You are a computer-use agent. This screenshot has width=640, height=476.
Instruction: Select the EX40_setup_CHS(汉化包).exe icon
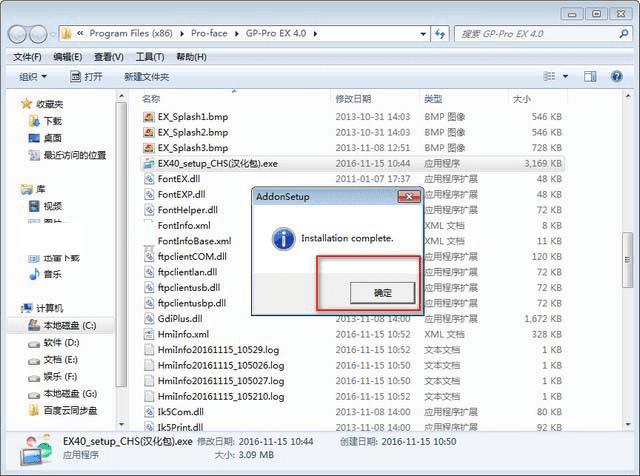click(x=149, y=163)
